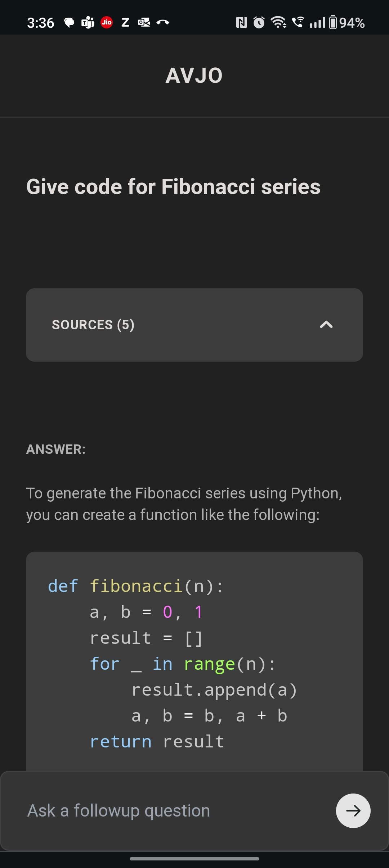This screenshot has height=868, width=389.
Task: Tap the Wi-Fi status icon
Action: pyautogui.click(x=278, y=23)
